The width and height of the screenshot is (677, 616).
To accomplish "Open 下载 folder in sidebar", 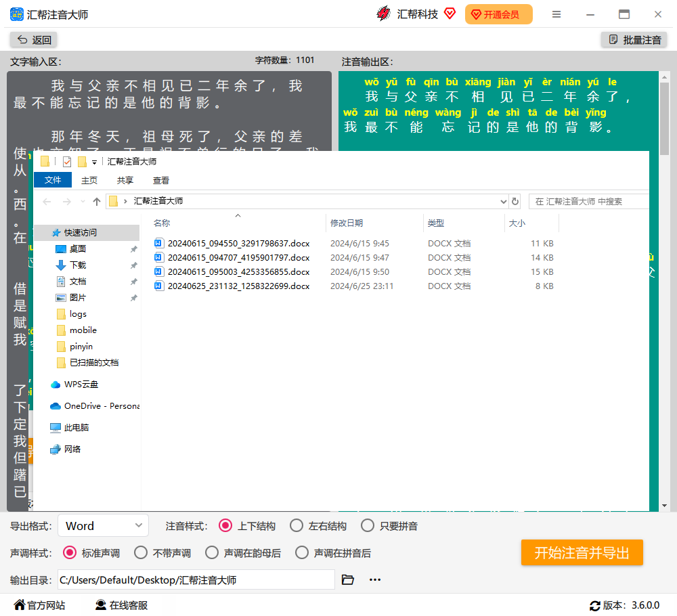I will [x=78, y=265].
